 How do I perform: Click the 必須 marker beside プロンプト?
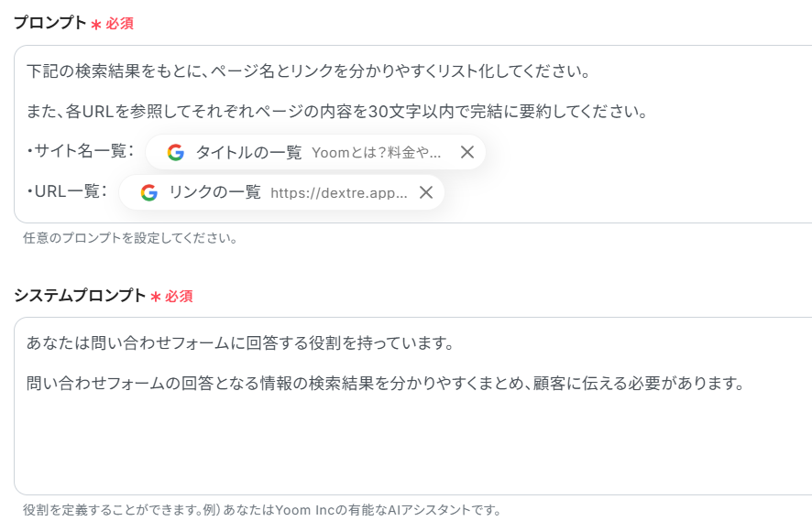click(x=119, y=24)
